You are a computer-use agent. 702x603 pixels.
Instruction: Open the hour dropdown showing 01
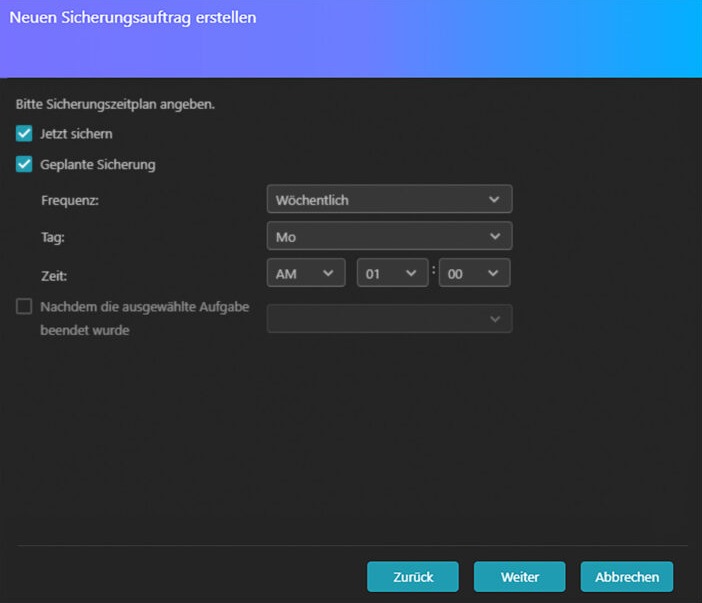[393, 273]
